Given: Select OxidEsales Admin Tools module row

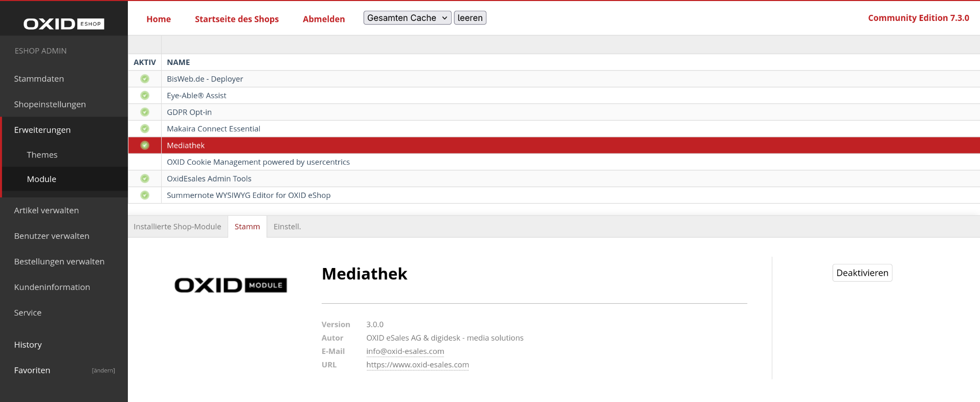Looking at the screenshot, I should [554, 178].
